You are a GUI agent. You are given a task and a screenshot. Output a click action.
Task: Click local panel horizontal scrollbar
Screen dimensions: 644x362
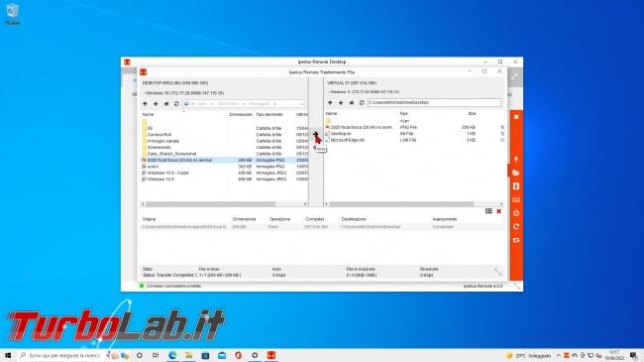(210, 204)
